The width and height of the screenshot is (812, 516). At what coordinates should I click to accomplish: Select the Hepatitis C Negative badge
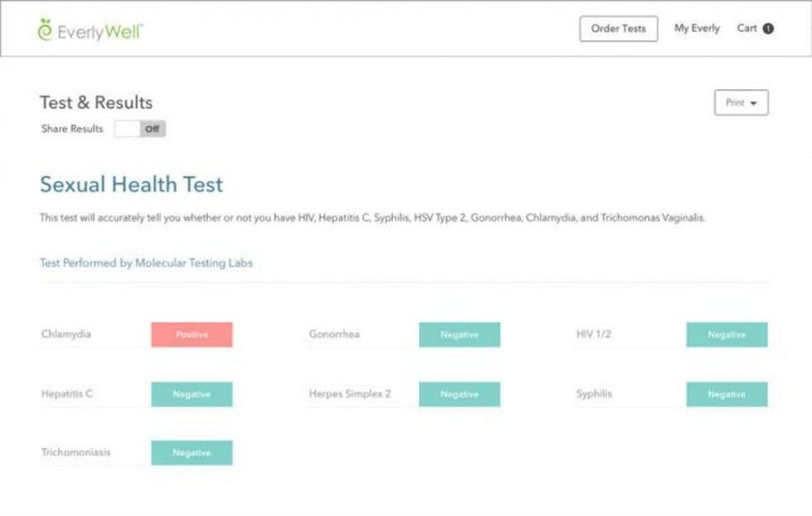[191, 394]
